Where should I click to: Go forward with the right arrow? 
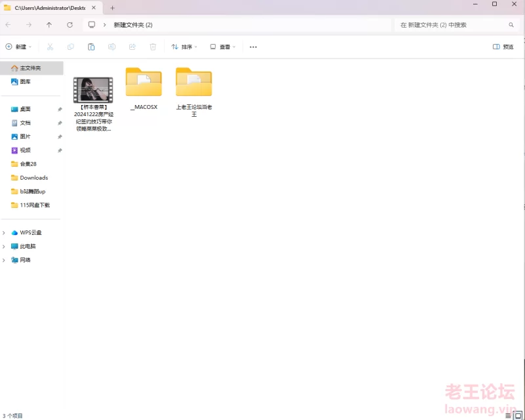point(29,25)
